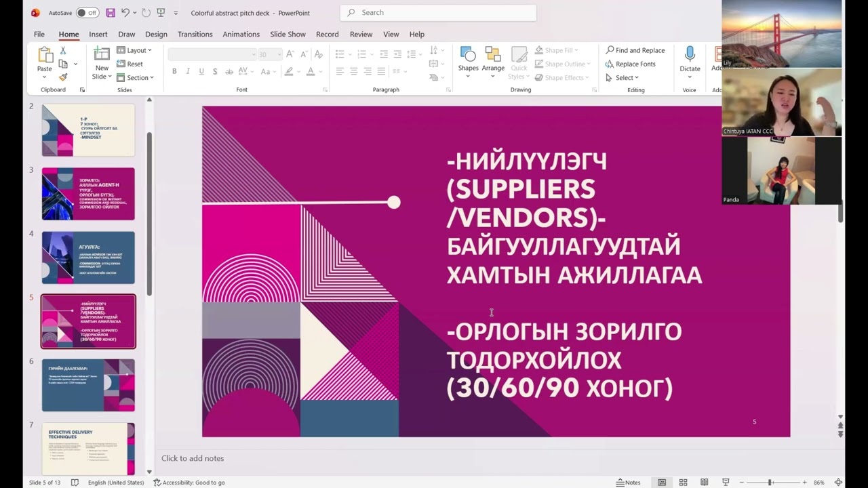This screenshot has height=488, width=868.
Task: Open the File menu
Action: (x=39, y=34)
